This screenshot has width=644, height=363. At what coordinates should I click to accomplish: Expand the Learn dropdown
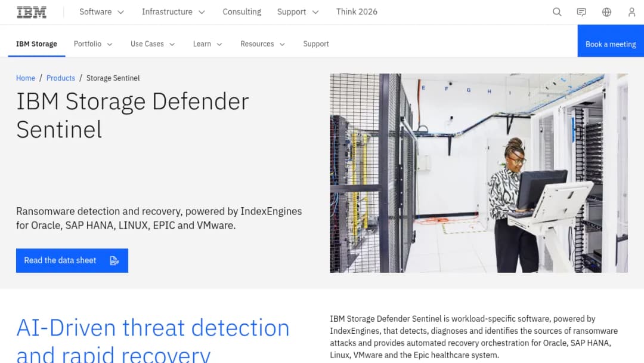[x=208, y=44]
